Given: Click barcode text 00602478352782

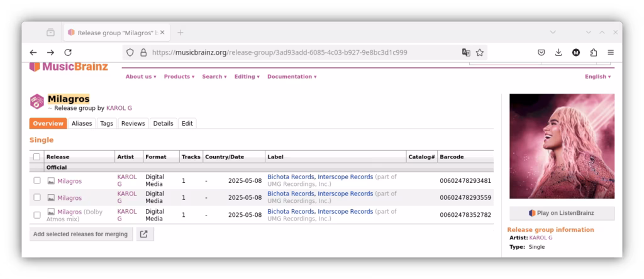Looking at the screenshot, I should (465, 215).
